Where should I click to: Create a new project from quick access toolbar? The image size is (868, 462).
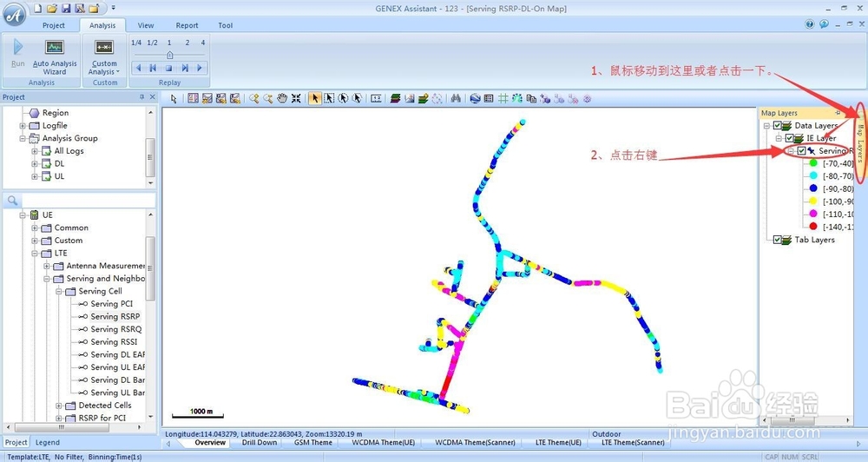coord(37,9)
